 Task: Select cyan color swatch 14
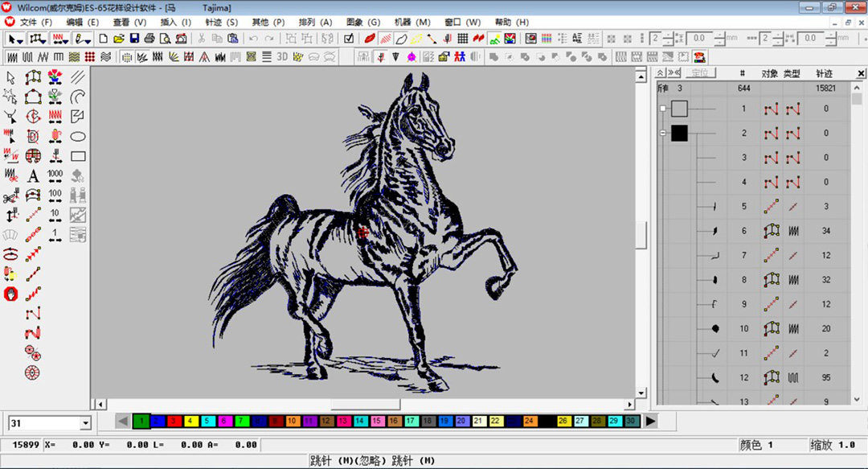[x=360, y=422]
